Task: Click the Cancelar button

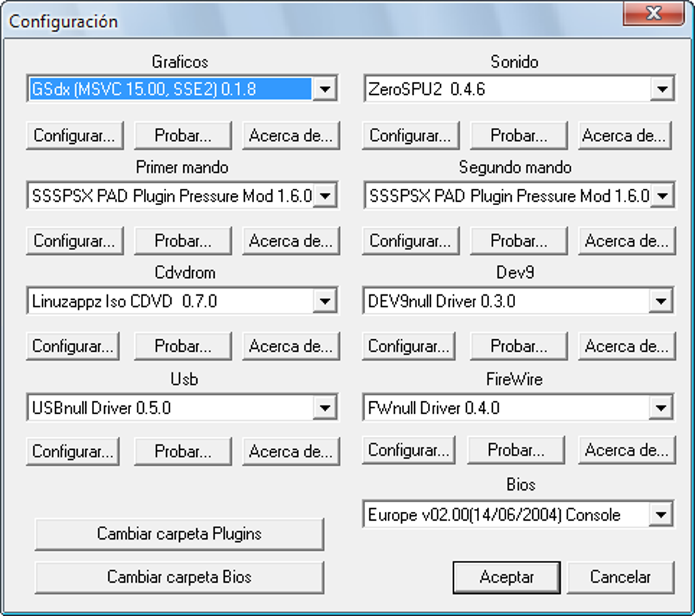Action: (x=621, y=577)
